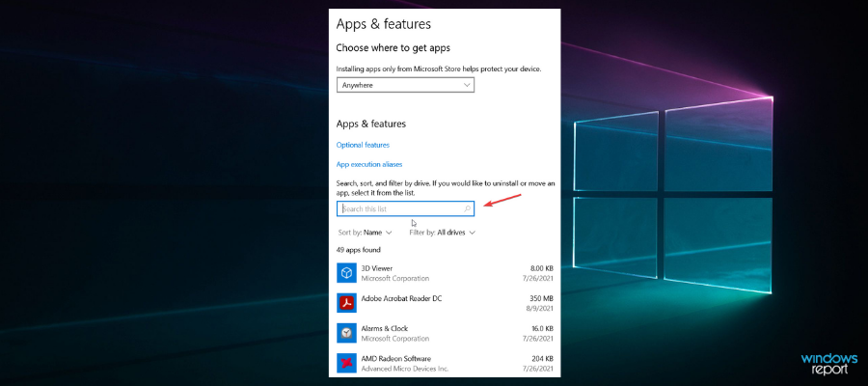Select the Adobe Acrobat Reader DC entry name
Screen dimensions: 868x386
click(x=401, y=298)
